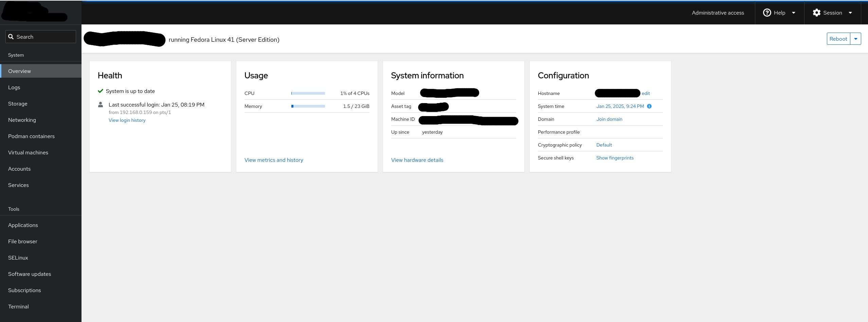868x322 pixels.
Task: Click the Session gear icon
Action: tap(816, 13)
